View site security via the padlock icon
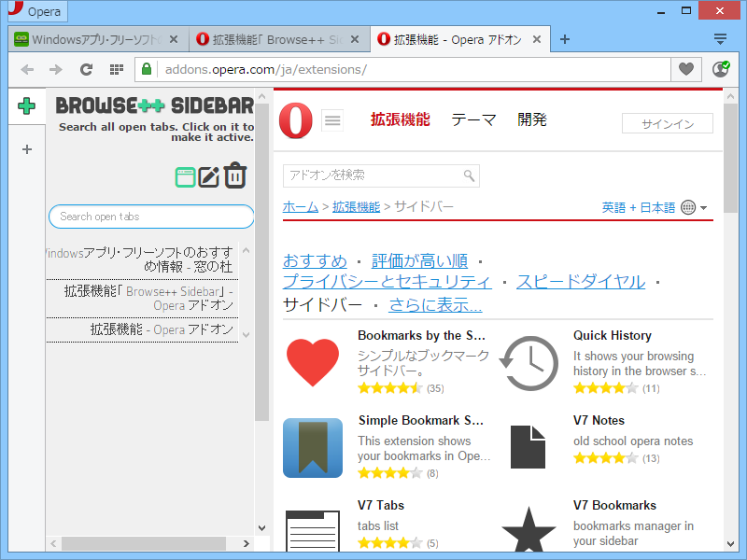 146,69
